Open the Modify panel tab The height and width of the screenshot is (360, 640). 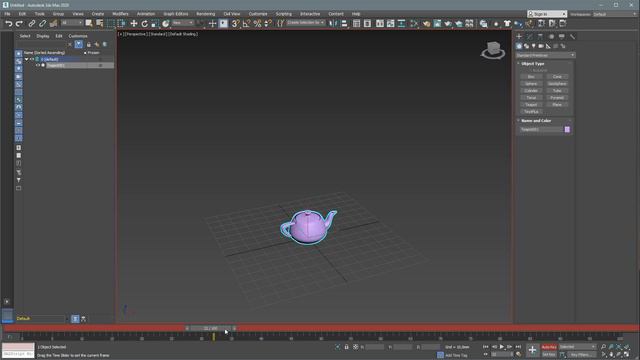click(x=530, y=37)
